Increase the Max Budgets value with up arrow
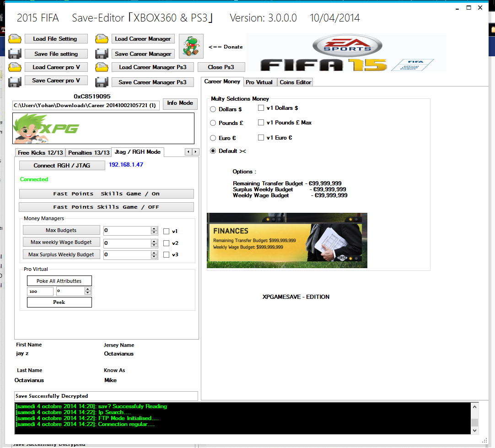The image size is (495, 448). [154, 228]
